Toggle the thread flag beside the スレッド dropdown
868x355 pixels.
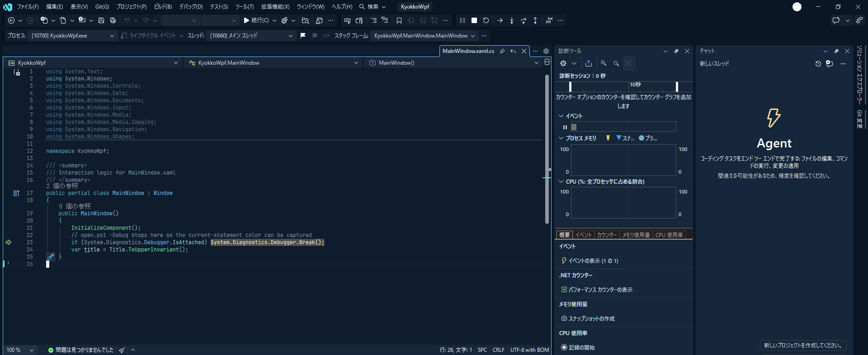click(x=303, y=36)
